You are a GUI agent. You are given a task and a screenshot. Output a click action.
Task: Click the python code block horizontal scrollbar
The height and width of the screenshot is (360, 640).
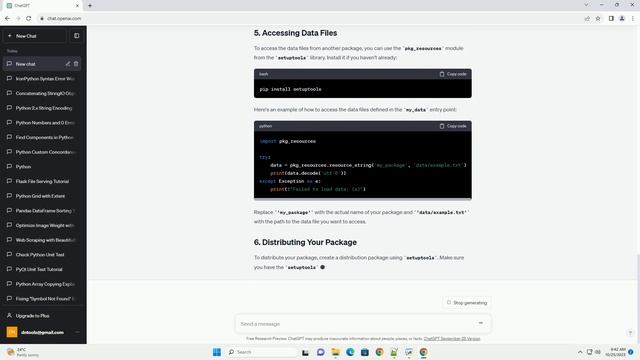click(362, 200)
